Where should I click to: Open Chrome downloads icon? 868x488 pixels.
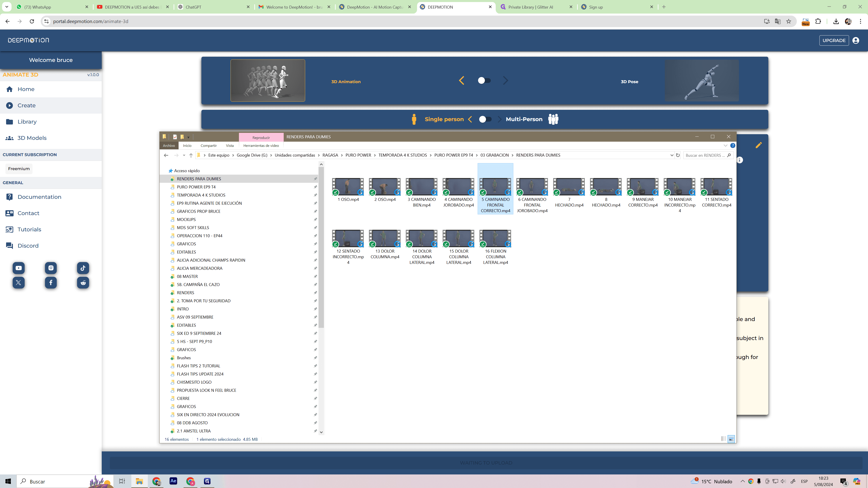tap(836, 21)
